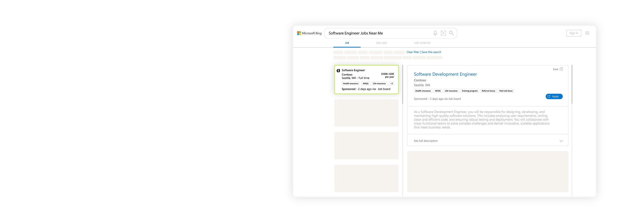Click the job list vertical scrollbar
The width and height of the screenshot is (644, 224).
point(402,84)
